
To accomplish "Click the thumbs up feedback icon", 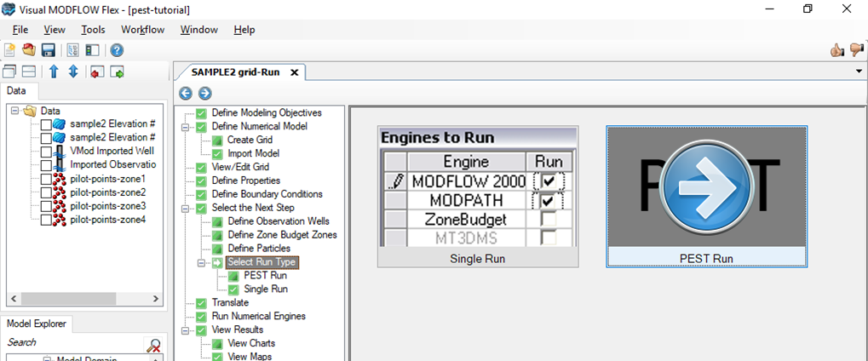I will pos(836,50).
